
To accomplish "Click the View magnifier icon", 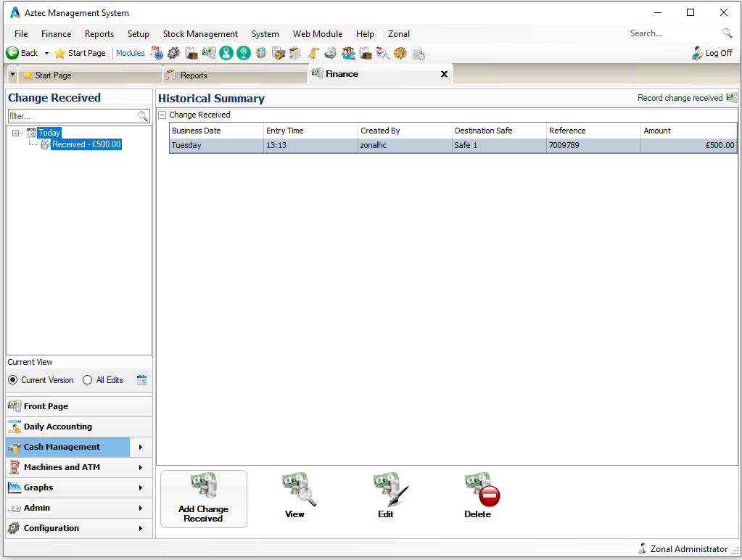I will pyautogui.click(x=298, y=489).
